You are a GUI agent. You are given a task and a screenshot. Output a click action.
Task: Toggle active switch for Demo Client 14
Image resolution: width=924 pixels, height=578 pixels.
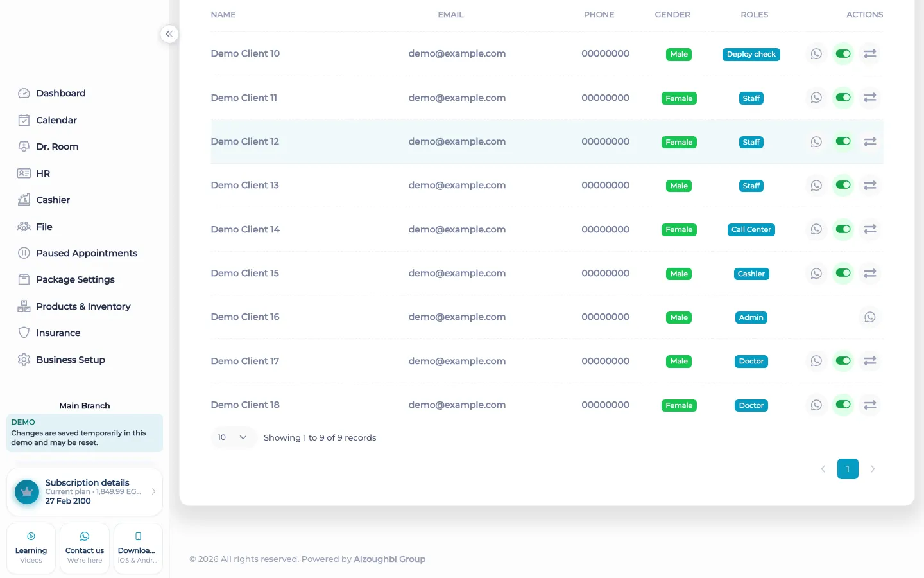(x=843, y=229)
